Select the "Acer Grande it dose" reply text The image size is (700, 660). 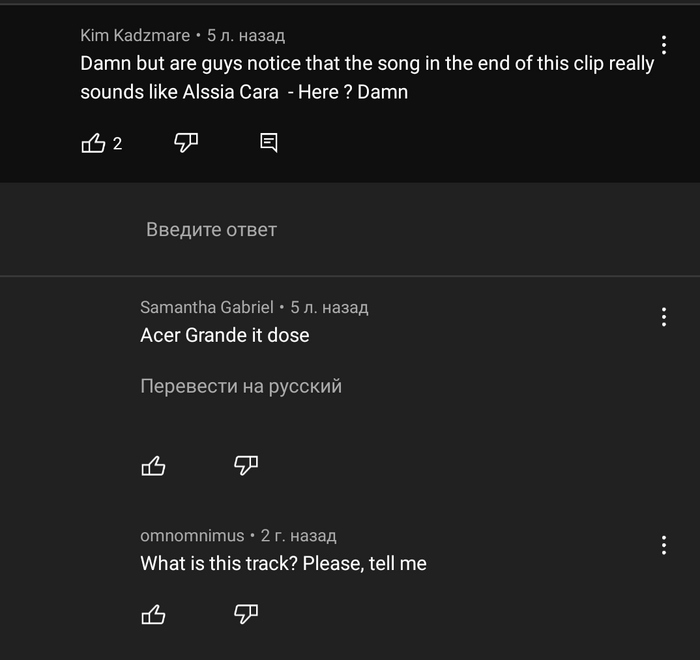coord(225,336)
